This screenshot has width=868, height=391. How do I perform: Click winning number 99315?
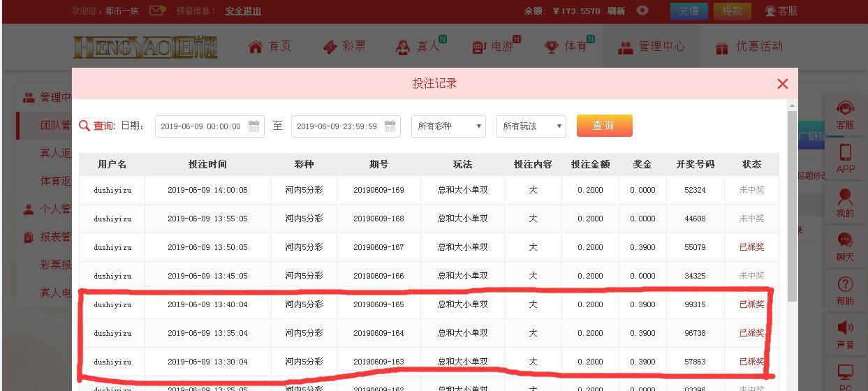click(x=695, y=304)
